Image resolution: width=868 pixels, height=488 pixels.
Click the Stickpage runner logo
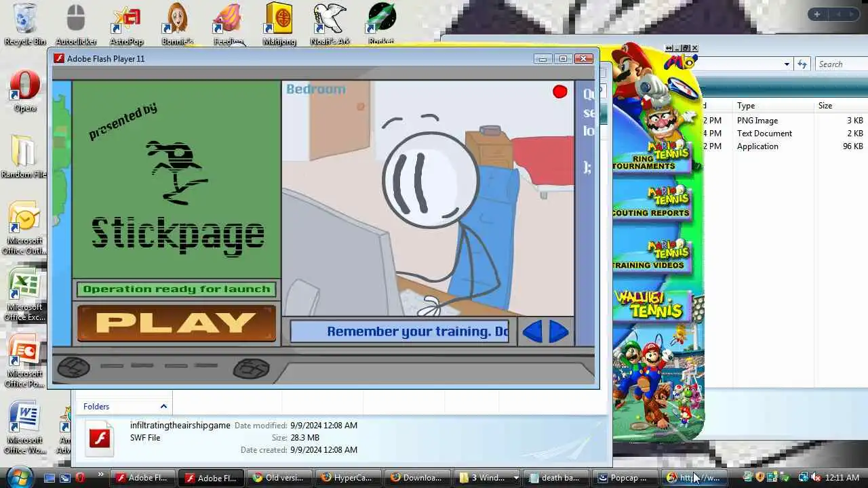tap(176, 173)
